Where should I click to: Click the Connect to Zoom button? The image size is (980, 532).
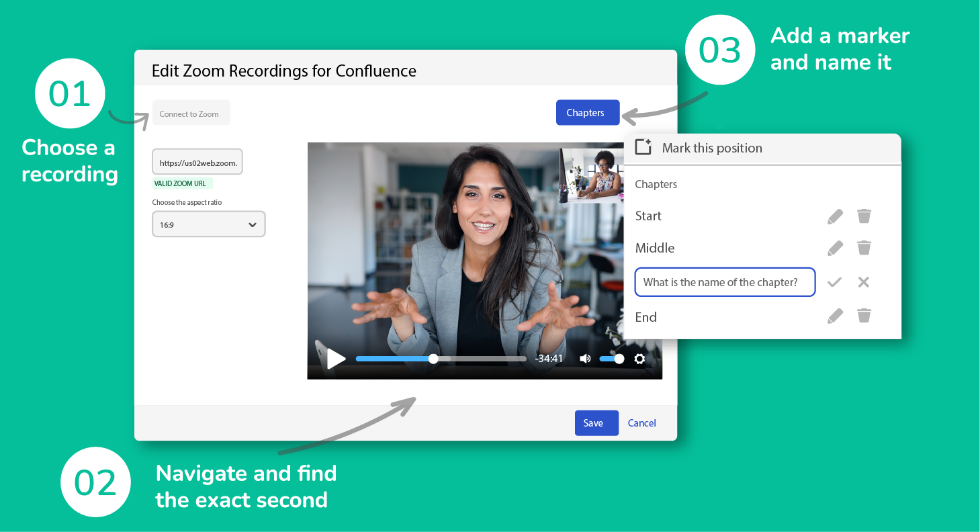pyautogui.click(x=191, y=114)
